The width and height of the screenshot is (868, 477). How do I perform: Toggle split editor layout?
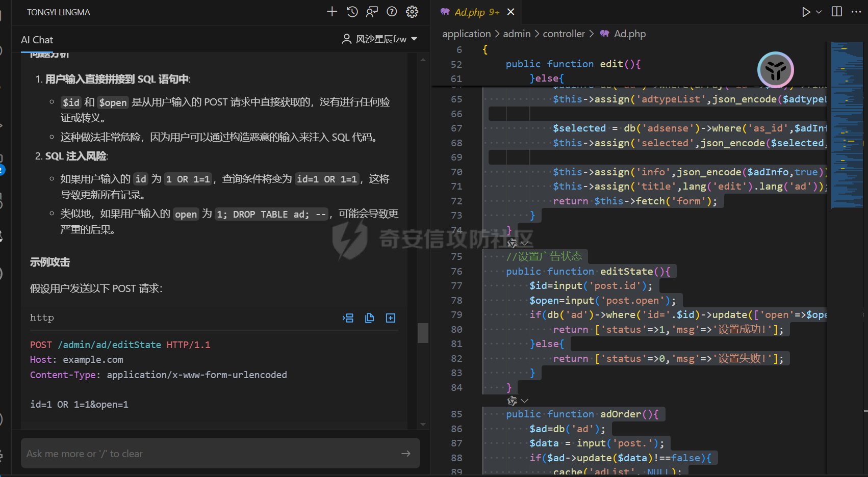(x=837, y=12)
